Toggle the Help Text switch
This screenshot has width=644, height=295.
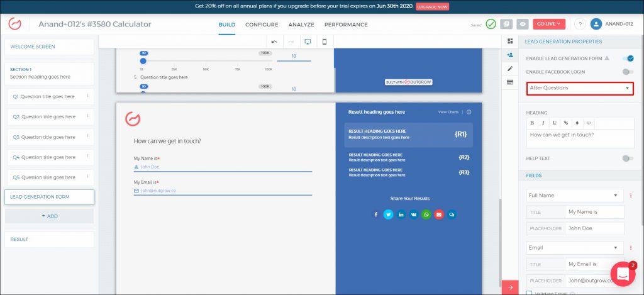pyautogui.click(x=627, y=159)
